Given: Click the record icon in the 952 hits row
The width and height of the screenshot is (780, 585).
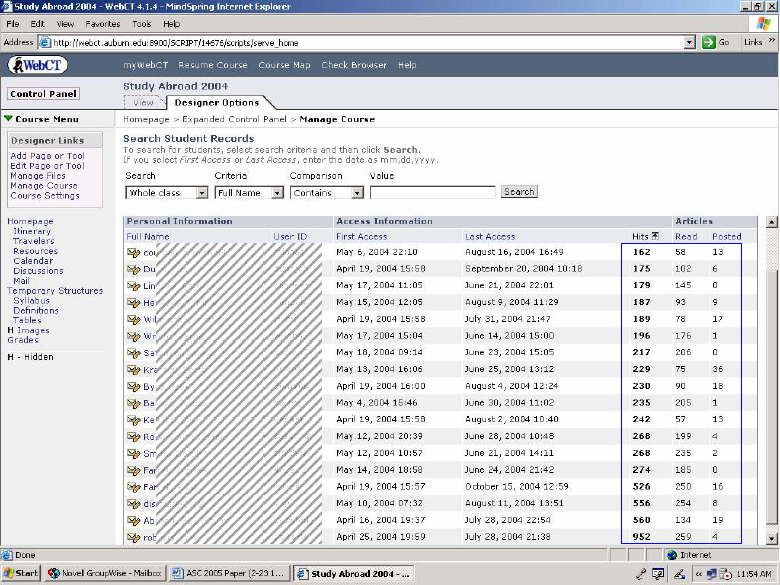Looking at the screenshot, I should coord(133,538).
